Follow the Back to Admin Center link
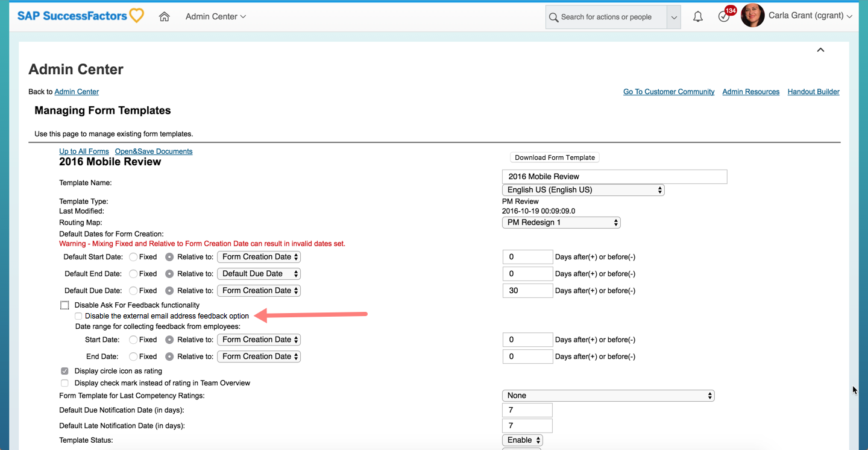The image size is (868, 450). [x=77, y=92]
